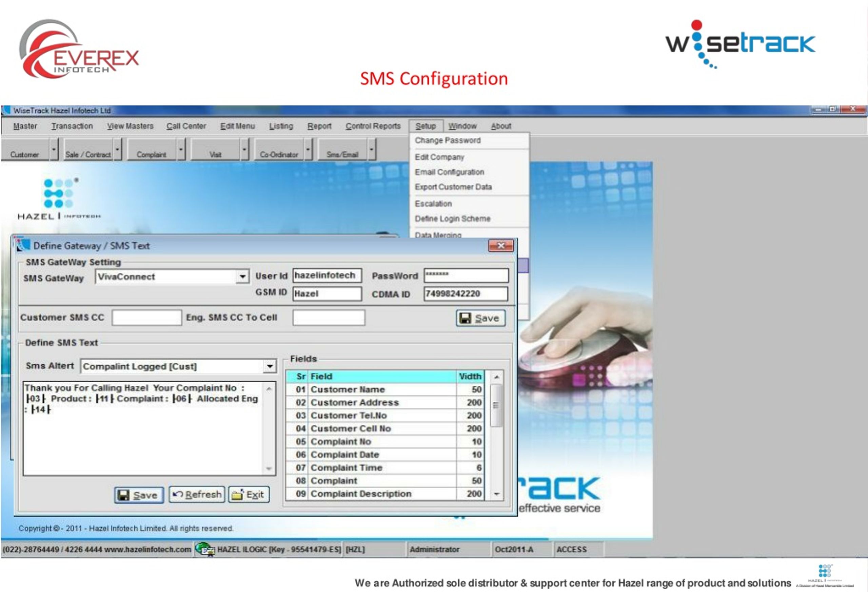Select Email Configuration menu entry

[x=449, y=172]
